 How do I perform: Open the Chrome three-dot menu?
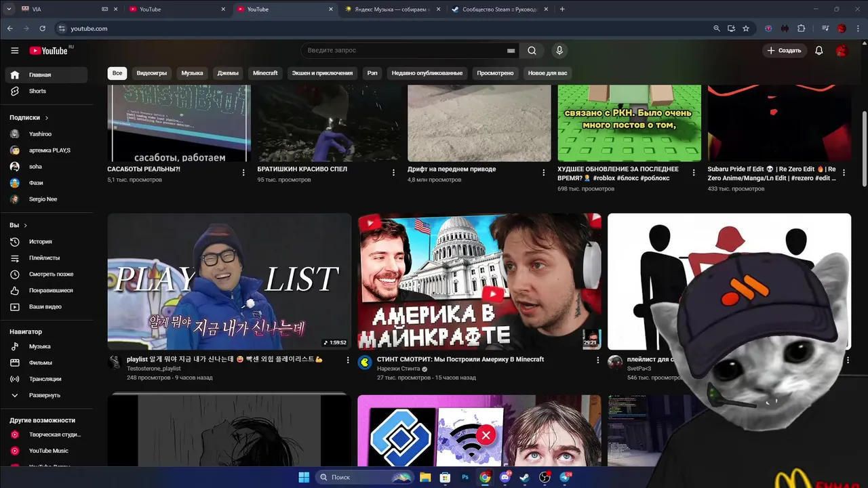[x=857, y=28]
